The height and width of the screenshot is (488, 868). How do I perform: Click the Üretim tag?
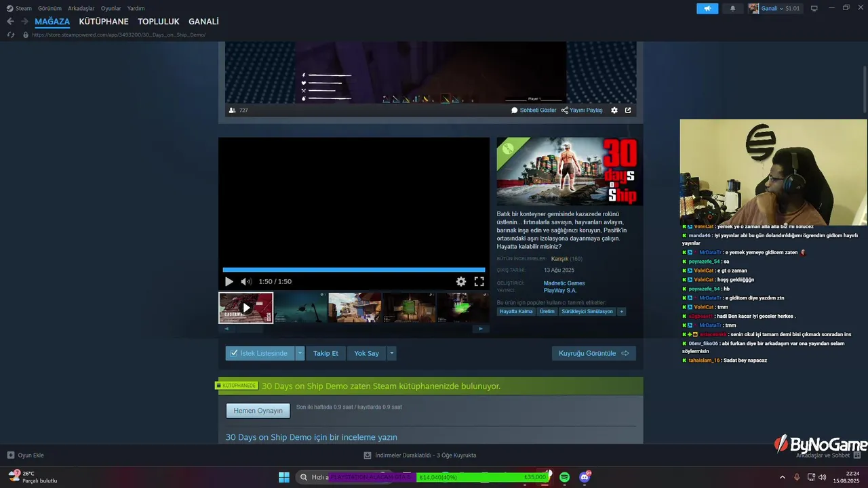(x=547, y=312)
